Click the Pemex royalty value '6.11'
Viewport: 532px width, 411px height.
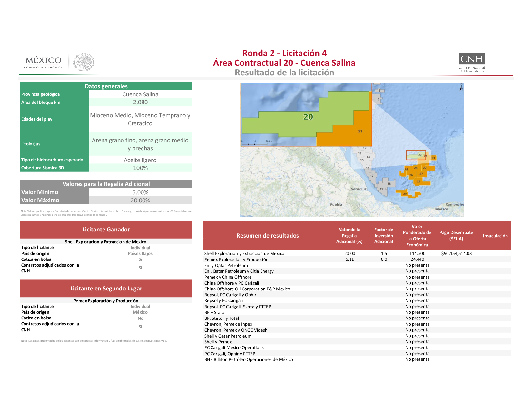[x=350, y=259]
